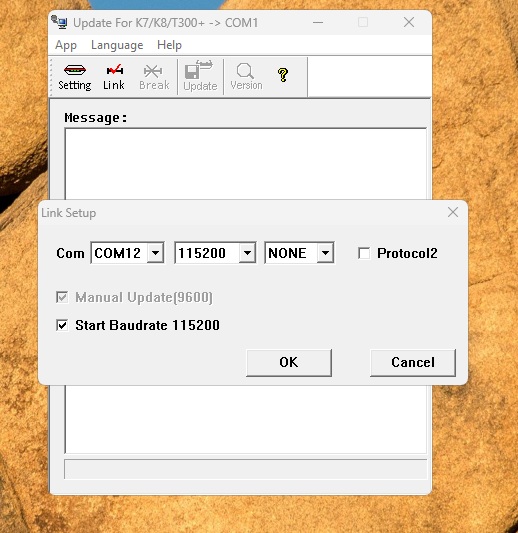Expand the 115200 baud rate dropdown arrow
This screenshot has width=518, height=533.
point(247,253)
